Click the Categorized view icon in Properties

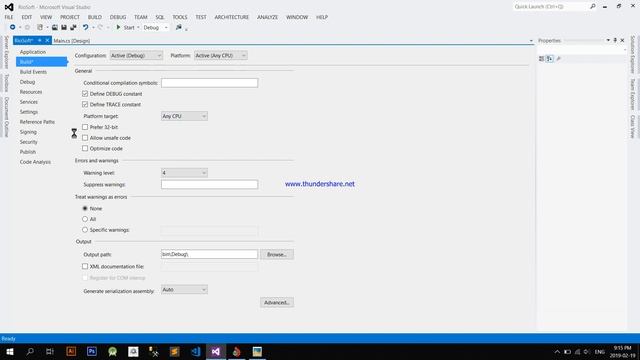point(542,59)
